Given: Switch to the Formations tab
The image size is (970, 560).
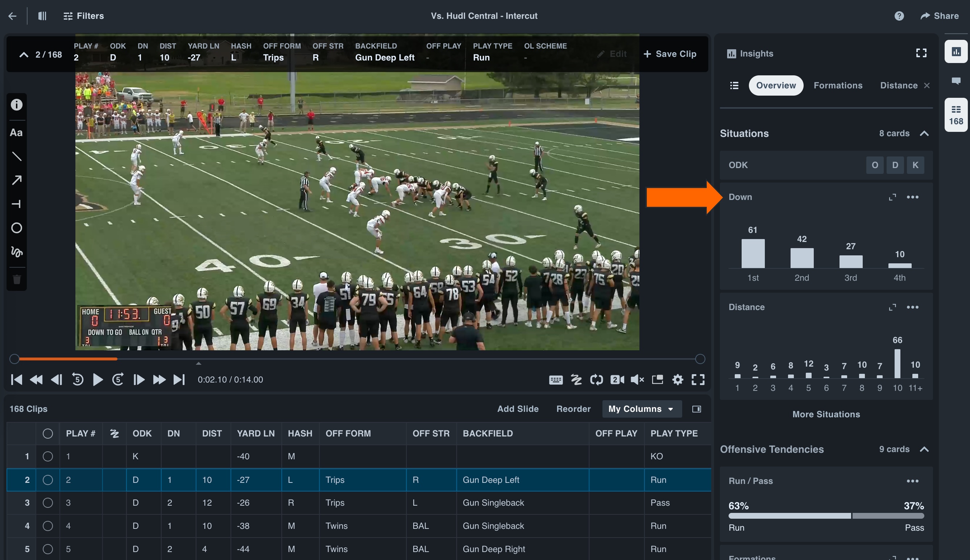Looking at the screenshot, I should (838, 85).
